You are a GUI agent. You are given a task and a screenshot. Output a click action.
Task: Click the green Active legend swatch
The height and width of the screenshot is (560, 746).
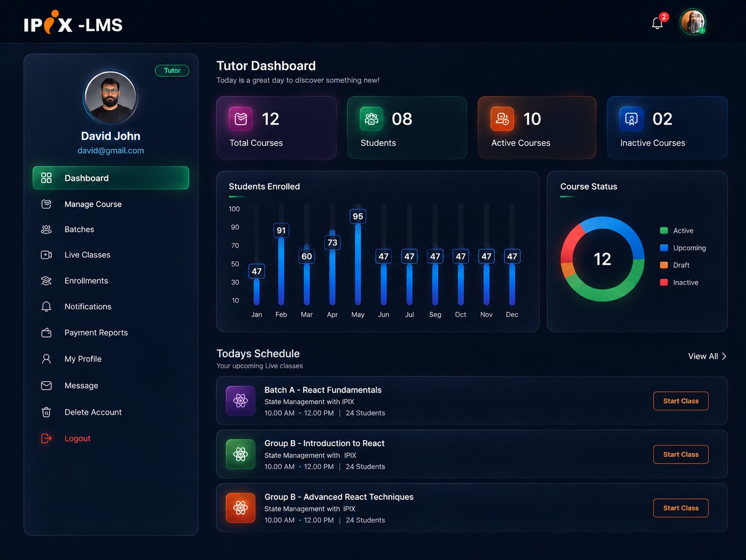coord(664,230)
